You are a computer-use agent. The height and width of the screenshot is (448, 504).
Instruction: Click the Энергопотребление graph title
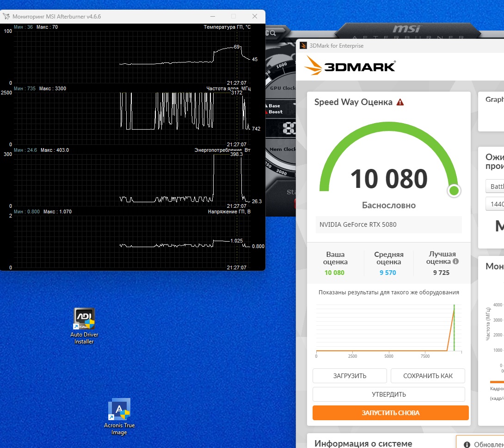coord(222,150)
